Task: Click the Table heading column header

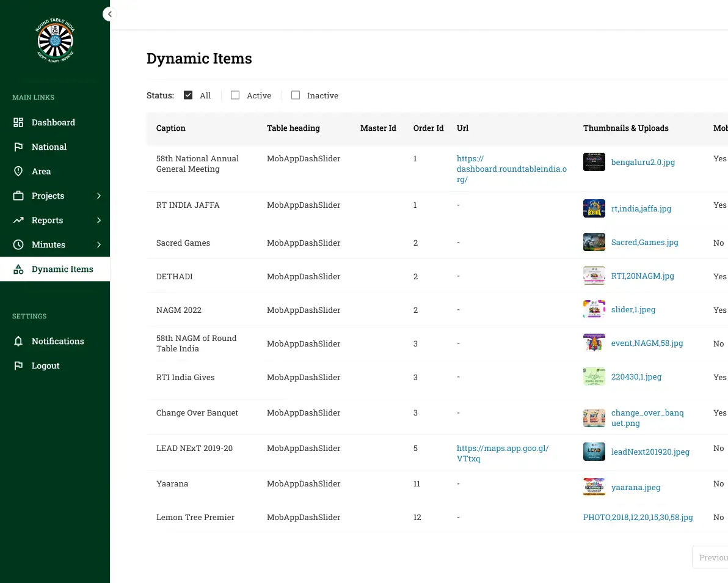Action: click(293, 128)
